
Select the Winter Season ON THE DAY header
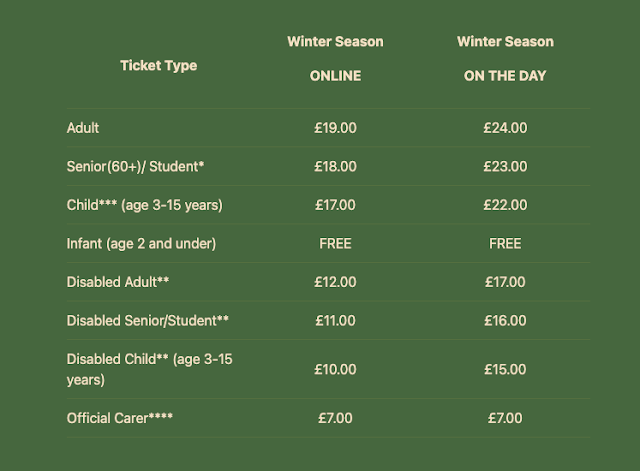pos(505,59)
